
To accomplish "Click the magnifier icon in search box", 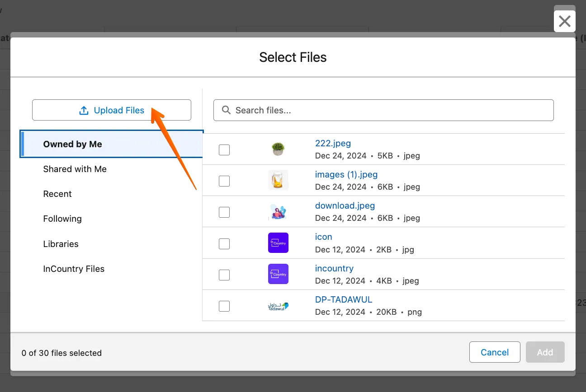I will (226, 110).
